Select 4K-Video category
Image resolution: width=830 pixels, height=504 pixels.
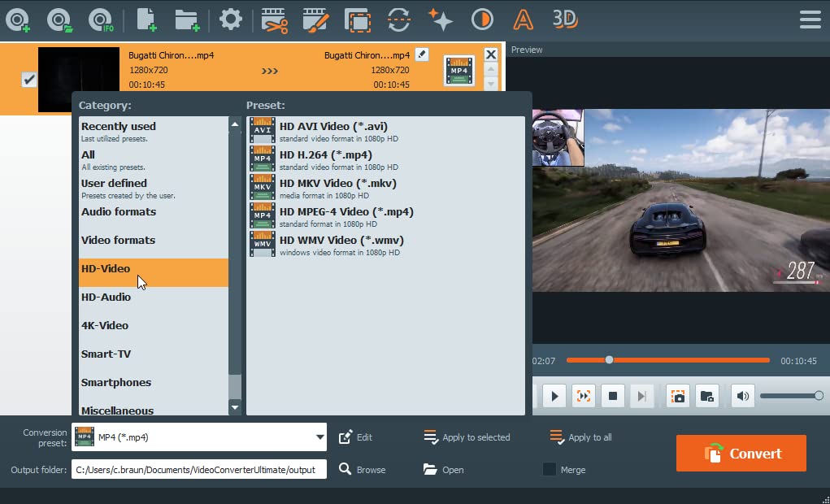click(x=154, y=330)
